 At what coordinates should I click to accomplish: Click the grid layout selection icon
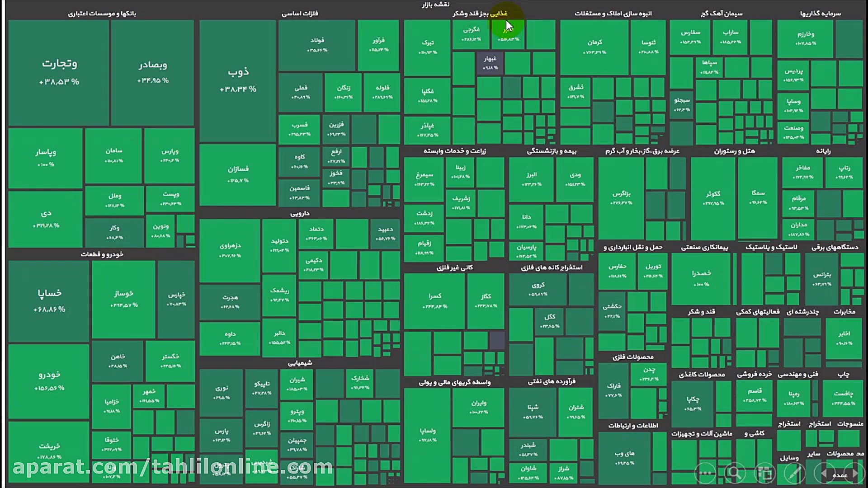(765, 473)
